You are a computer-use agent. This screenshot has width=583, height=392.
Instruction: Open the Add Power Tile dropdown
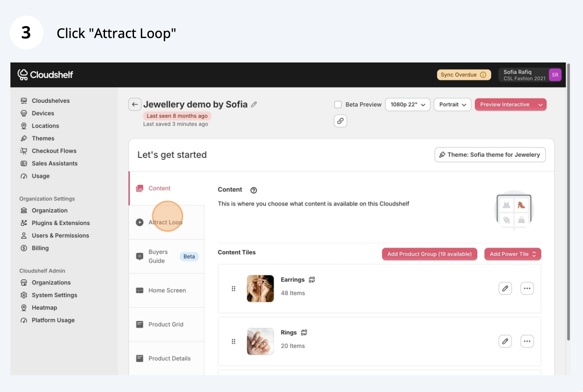(x=513, y=254)
